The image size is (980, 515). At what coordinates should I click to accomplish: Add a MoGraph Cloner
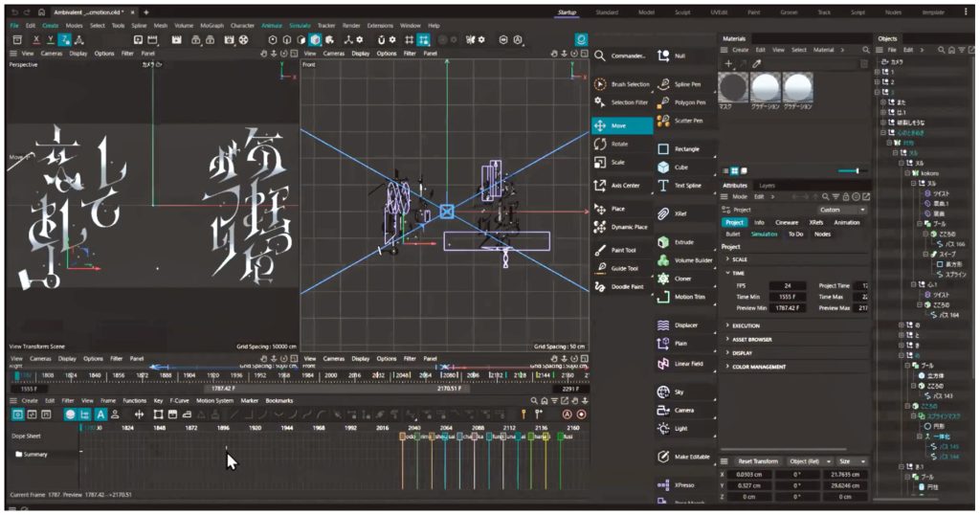[x=685, y=279]
